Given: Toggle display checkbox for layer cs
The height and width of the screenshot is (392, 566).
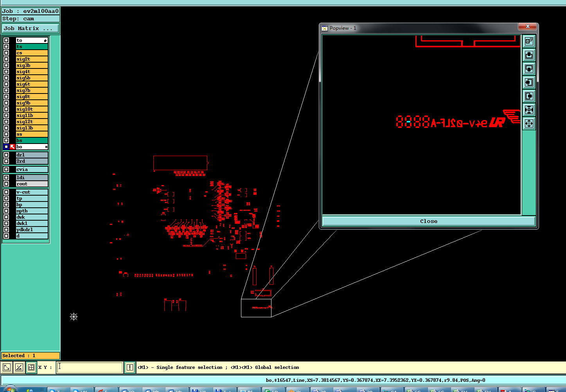Looking at the screenshot, I should click(x=6, y=53).
